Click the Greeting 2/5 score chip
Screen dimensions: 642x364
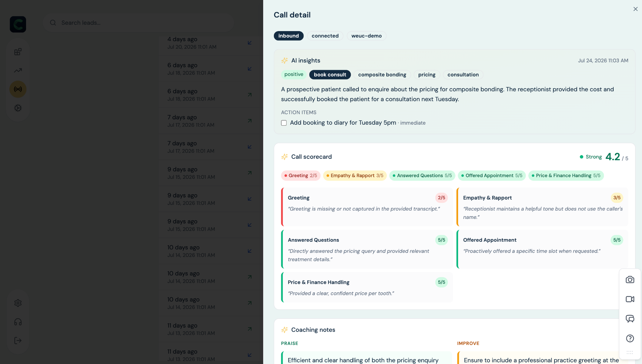[x=301, y=175]
